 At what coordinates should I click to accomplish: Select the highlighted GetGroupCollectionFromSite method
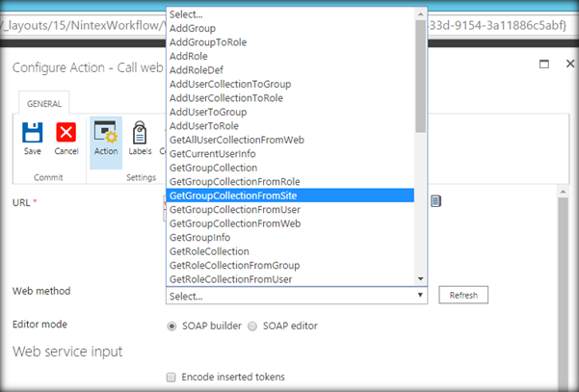[x=290, y=196]
